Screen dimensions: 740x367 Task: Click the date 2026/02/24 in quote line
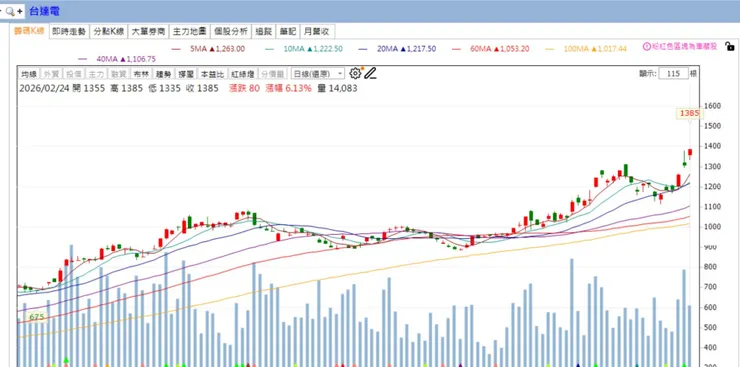pyautogui.click(x=44, y=88)
